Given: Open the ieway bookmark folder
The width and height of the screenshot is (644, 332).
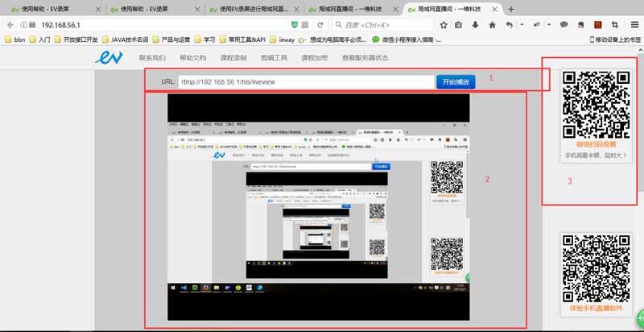Looking at the screenshot, I should (283, 39).
